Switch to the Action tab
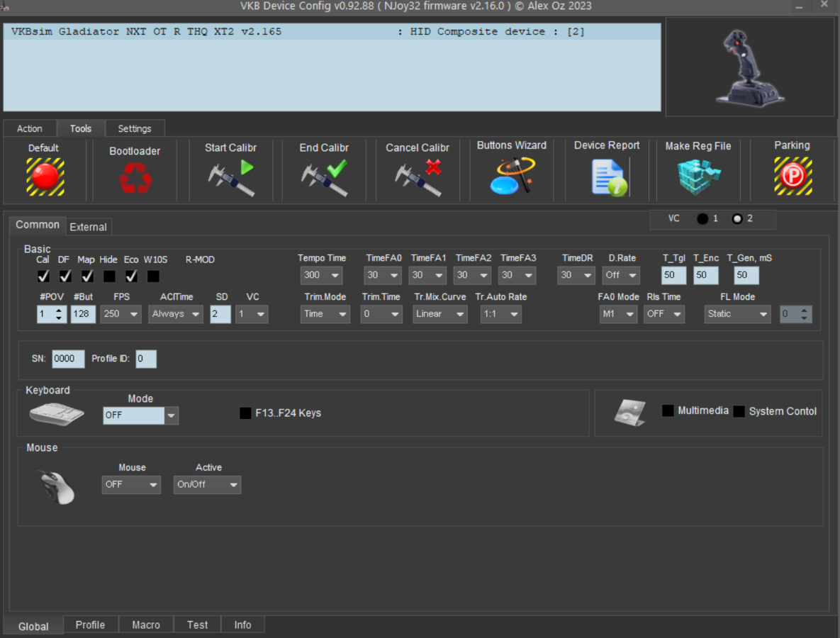 [30, 128]
